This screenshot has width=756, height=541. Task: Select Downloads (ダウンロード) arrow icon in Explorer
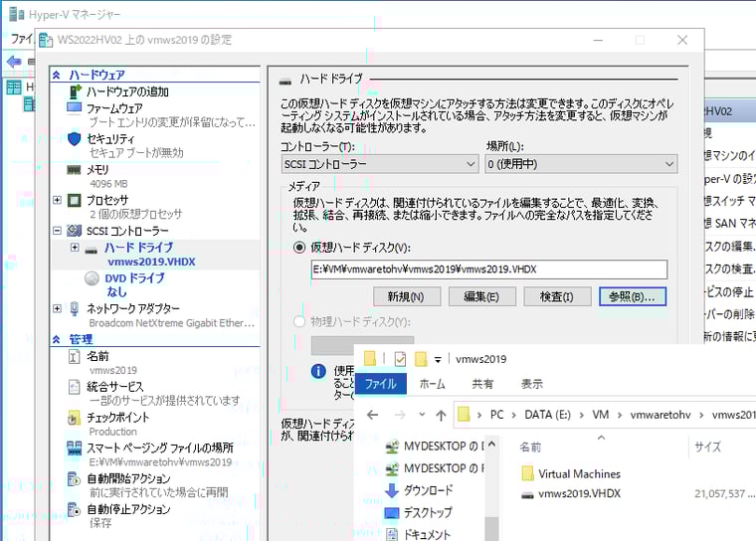[392, 490]
